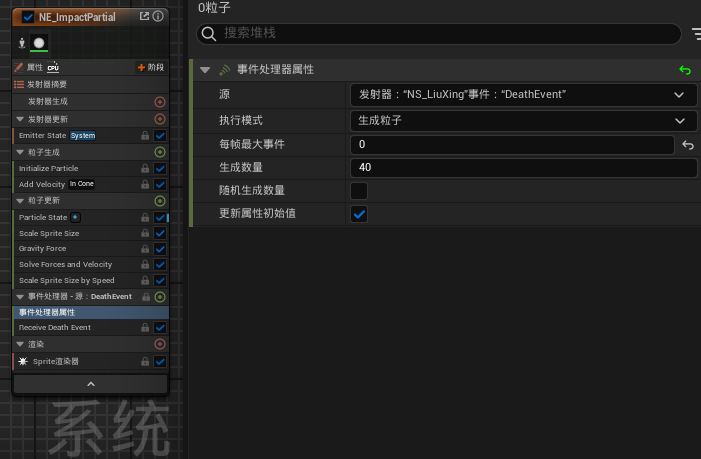The image size is (701, 459).
Task: Enable the 随机生成数量 checkbox
Action: tap(359, 191)
